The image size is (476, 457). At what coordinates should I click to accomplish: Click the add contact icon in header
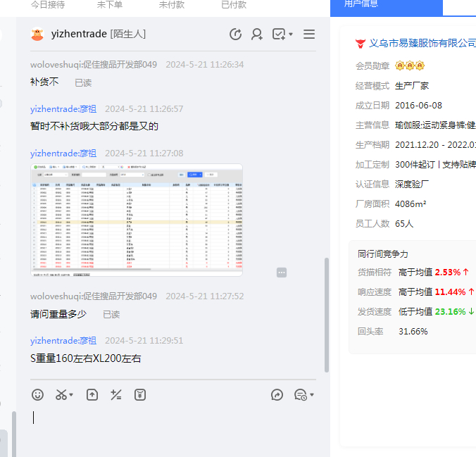257,35
